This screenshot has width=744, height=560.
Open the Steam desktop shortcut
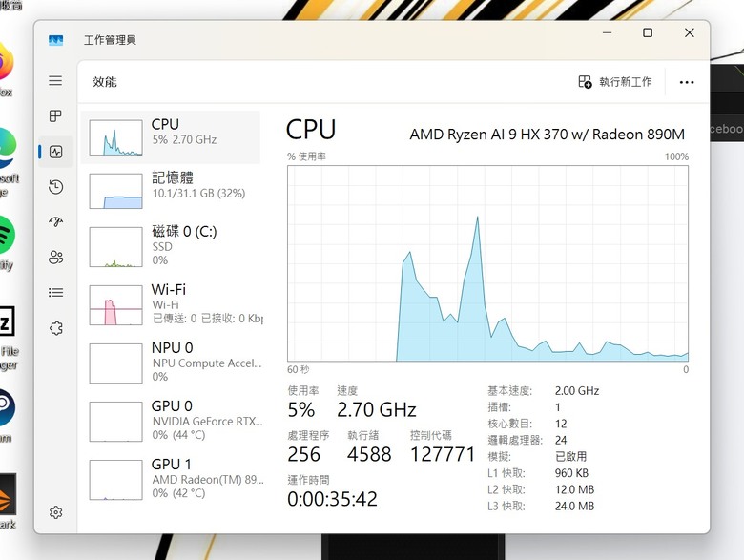tap(7, 415)
